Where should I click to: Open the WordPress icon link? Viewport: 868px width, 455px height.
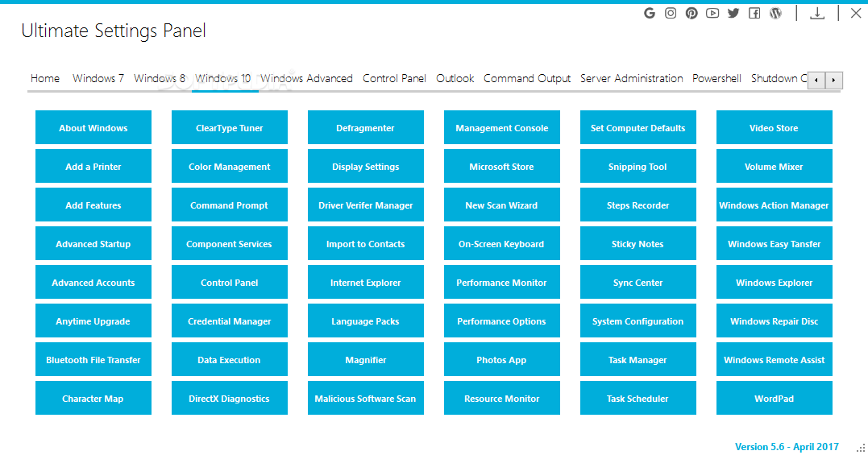click(x=775, y=13)
